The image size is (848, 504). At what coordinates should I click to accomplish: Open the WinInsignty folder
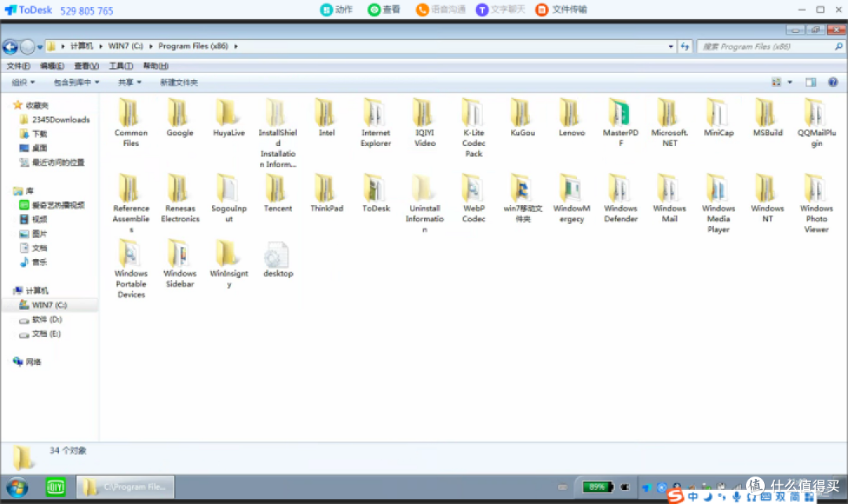pos(228,264)
